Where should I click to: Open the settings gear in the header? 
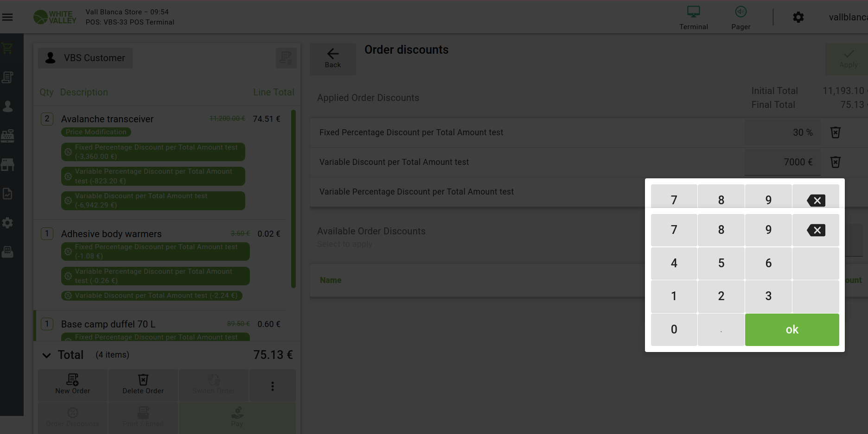[798, 18]
